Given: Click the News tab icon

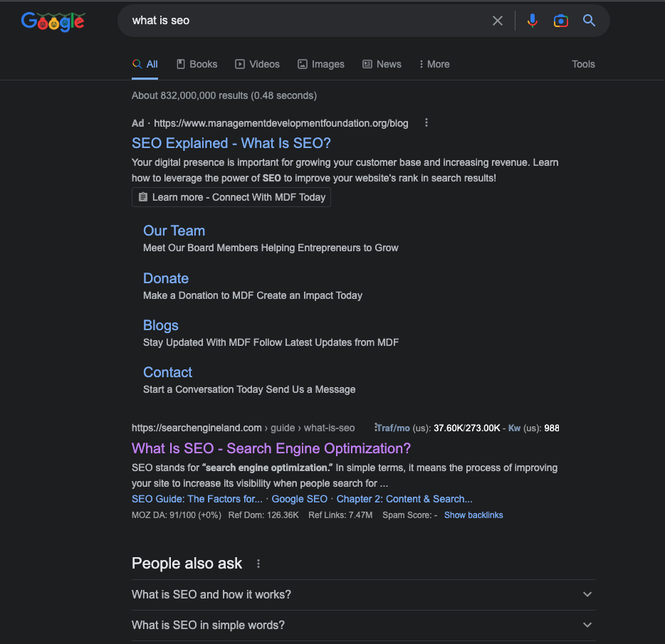Looking at the screenshot, I should [x=367, y=63].
